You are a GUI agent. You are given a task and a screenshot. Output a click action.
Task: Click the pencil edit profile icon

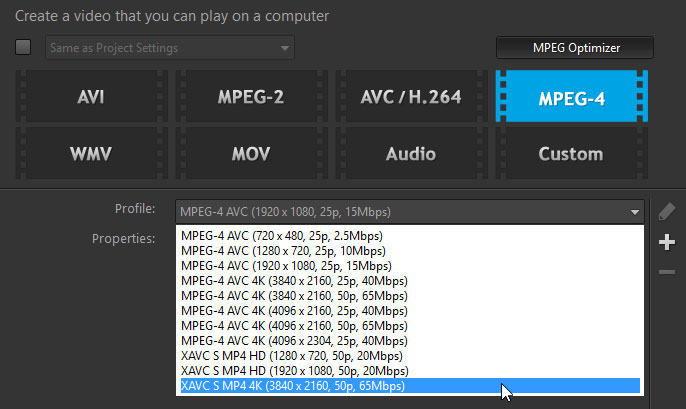(668, 211)
